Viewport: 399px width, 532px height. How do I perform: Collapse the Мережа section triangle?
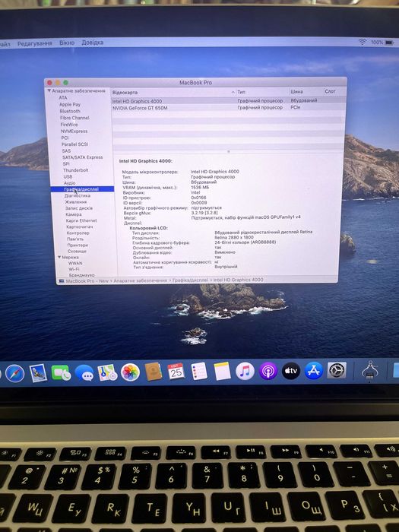tap(59, 257)
